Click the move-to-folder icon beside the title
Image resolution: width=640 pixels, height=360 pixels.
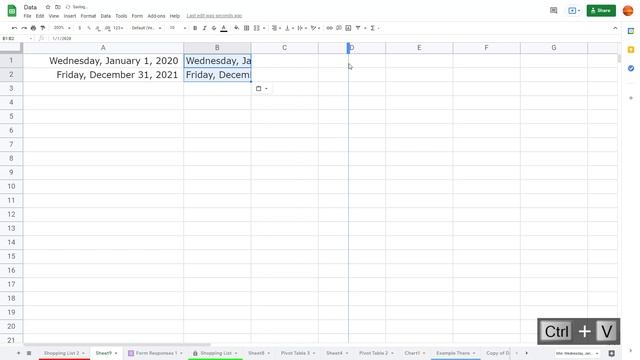point(58,7)
